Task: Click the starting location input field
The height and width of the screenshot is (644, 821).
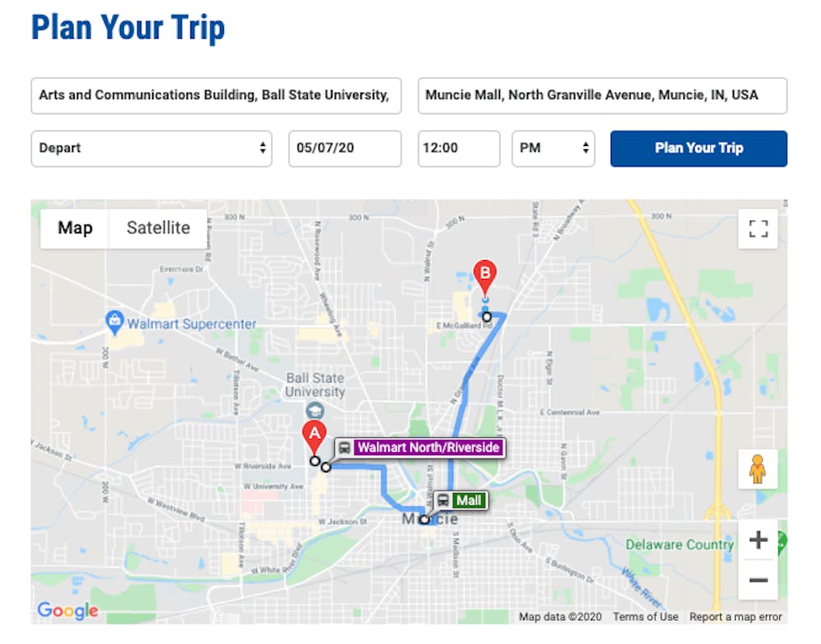Action: pyautogui.click(x=216, y=95)
